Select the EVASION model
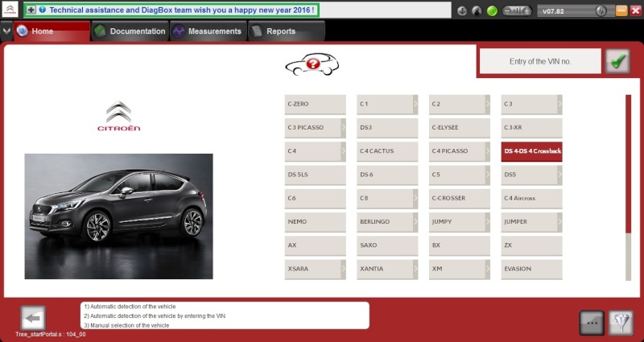Viewport: 644px width, 342px height. [x=531, y=269]
